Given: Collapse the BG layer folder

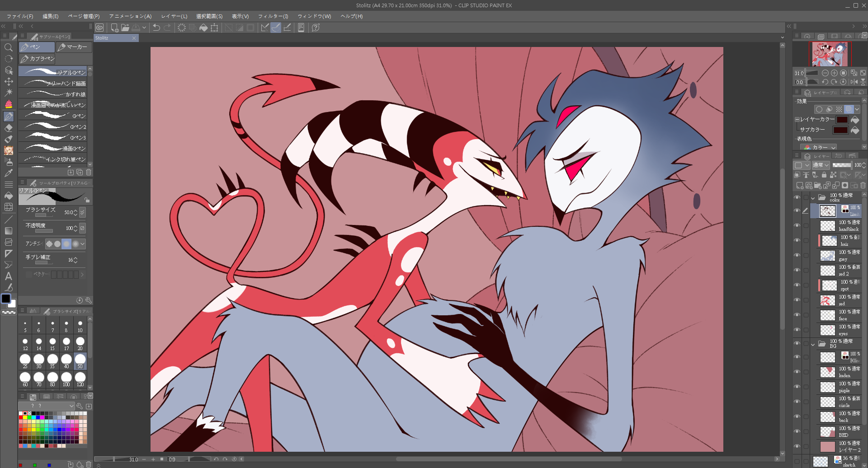Looking at the screenshot, I should coord(813,344).
